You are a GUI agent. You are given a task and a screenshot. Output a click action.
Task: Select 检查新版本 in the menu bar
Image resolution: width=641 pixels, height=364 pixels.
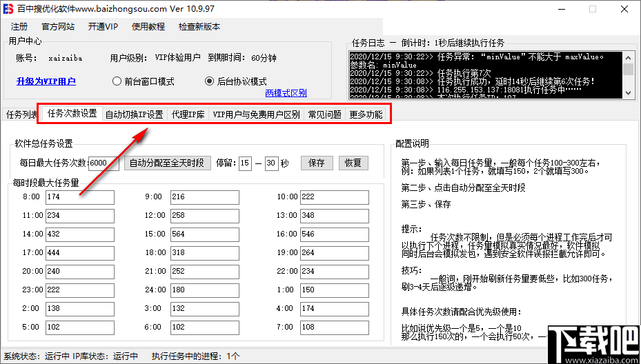(199, 27)
